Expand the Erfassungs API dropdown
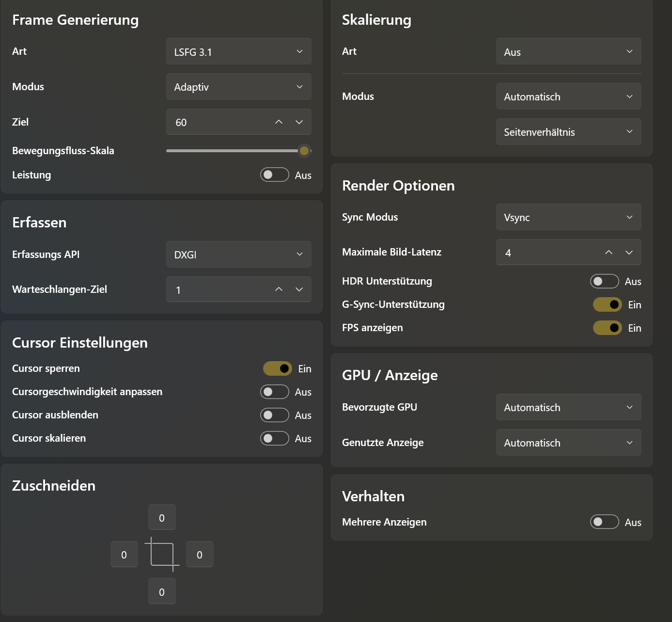This screenshot has width=672, height=622. [238, 255]
